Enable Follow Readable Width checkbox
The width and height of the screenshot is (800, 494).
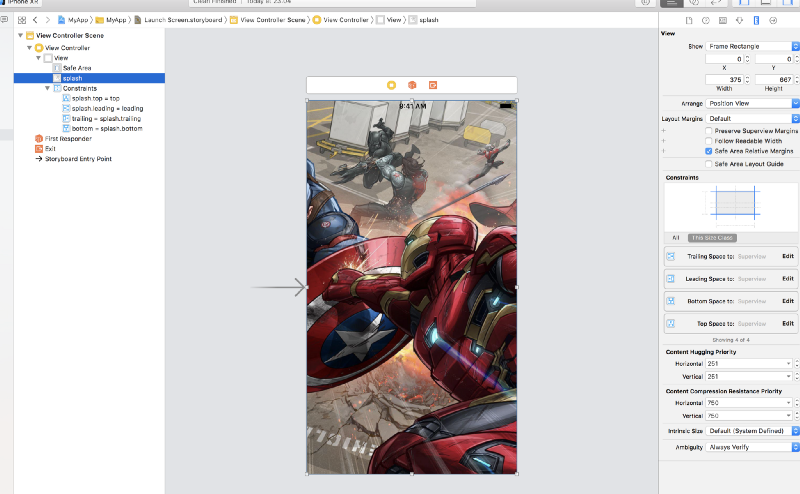[x=708, y=141]
